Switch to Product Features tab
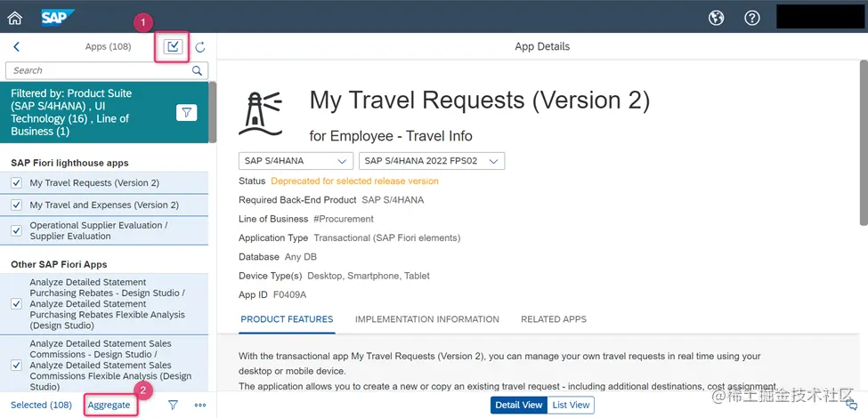Screen dimensions: 868x418 287,319
